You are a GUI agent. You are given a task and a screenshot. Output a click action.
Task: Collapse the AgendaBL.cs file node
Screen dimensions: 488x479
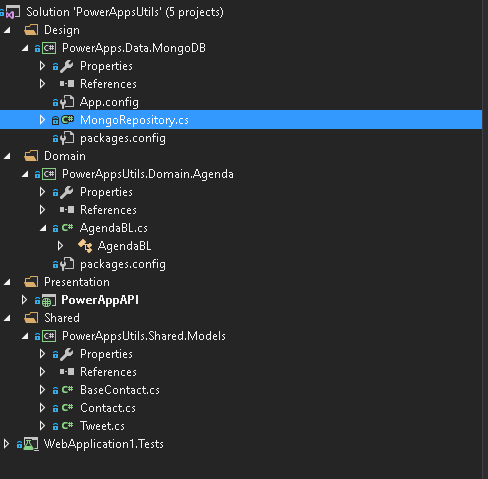pos(43,228)
